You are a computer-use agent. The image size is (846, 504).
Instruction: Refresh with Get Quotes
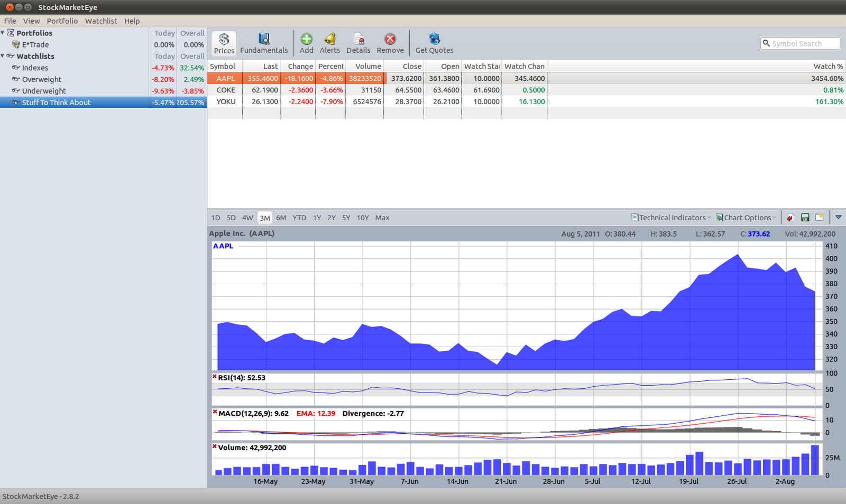(x=434, y=43)
